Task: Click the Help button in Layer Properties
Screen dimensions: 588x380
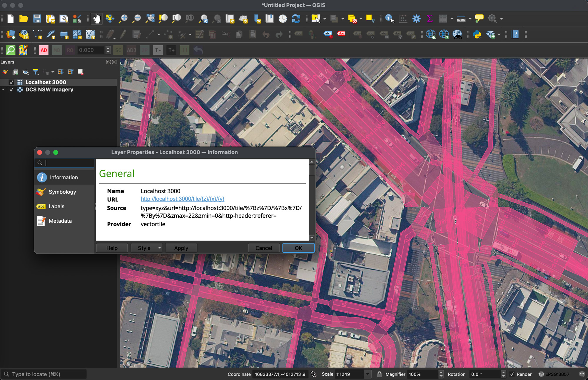Action: pos(112,247)
